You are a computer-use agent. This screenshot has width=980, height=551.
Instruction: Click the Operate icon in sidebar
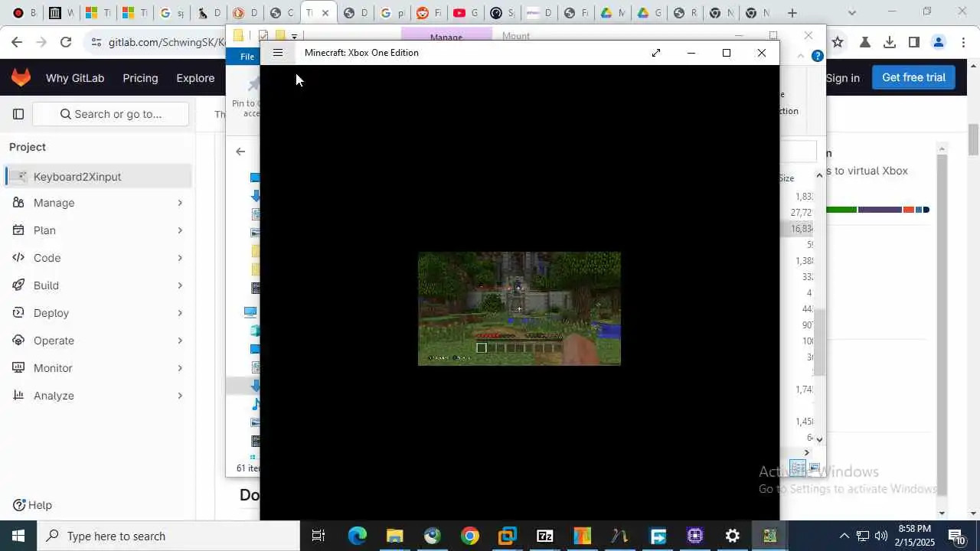(18, 341)
